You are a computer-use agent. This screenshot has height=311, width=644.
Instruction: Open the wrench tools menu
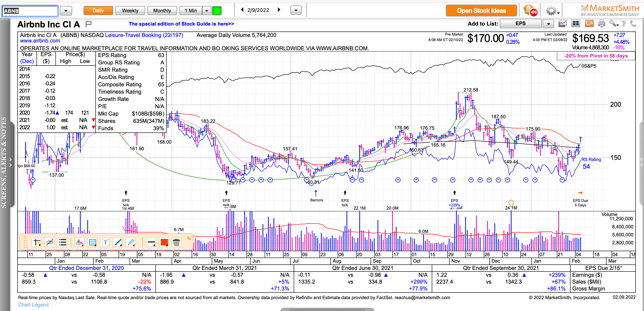tap(613, 24)
